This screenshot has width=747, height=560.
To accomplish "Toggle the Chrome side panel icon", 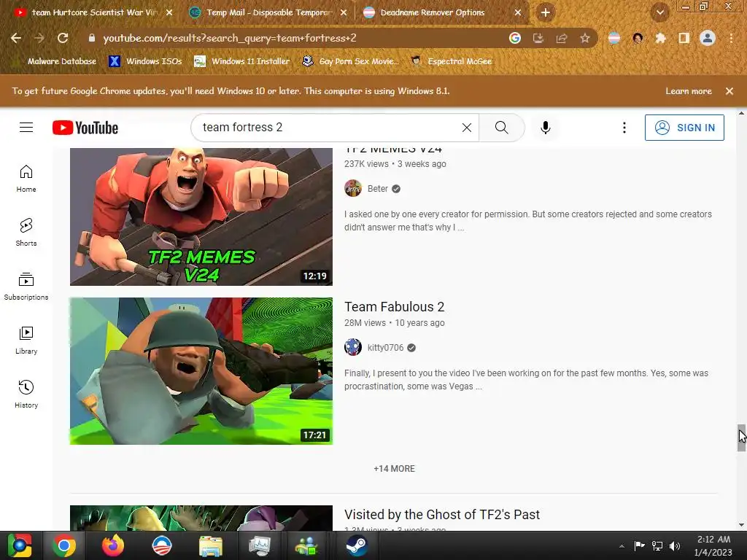I will (x=684, y=38).
